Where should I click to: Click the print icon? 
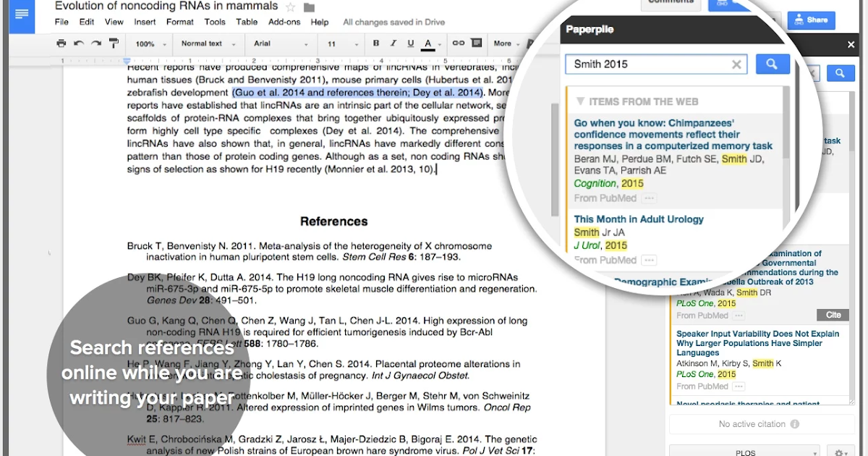coord(61,43)
